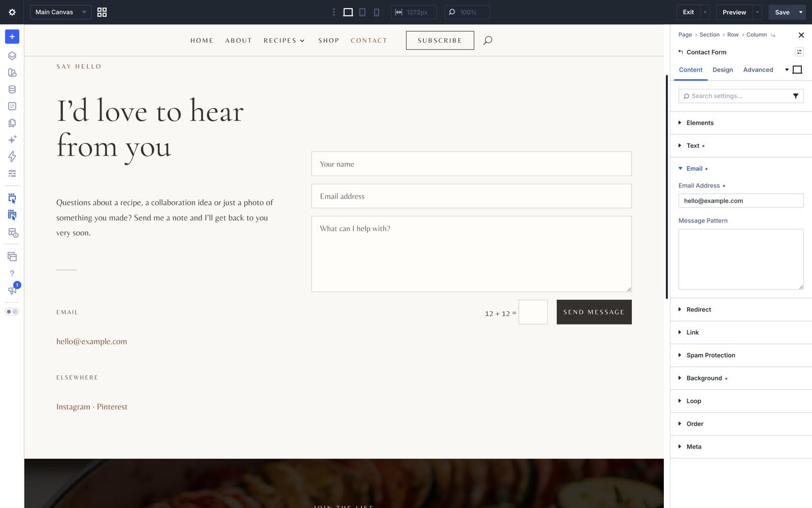812x508 pixels.
Task: Close the Contact Form settings panel
Action: (801, 35)
